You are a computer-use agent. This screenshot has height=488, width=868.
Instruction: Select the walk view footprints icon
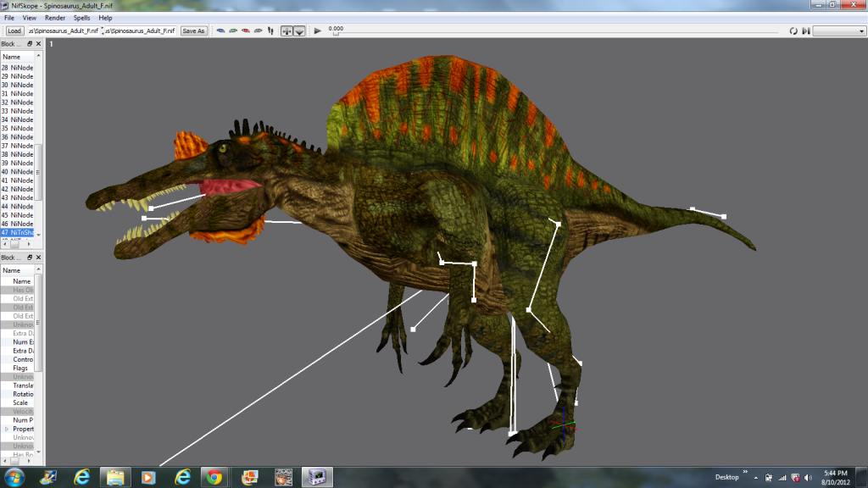[x=270, y=30]
